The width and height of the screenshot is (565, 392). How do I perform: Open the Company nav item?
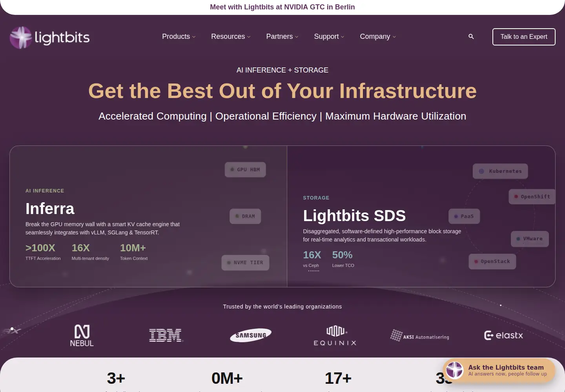tap(375, 36)
